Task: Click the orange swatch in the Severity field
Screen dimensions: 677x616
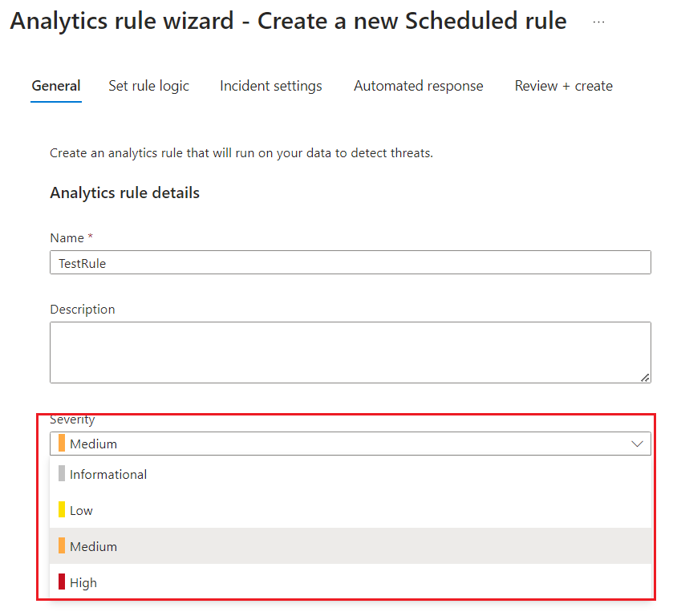Action: 60,443
